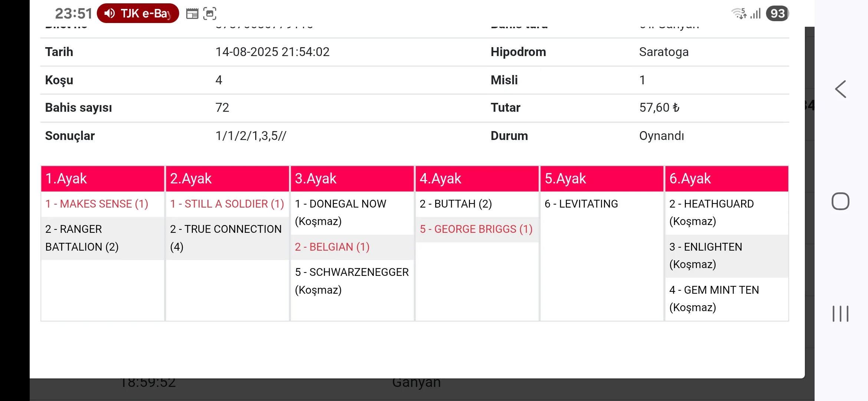This screenshot has width=868, height=401.
Task: Open the recent apps switcher
Action: [840, 314]
